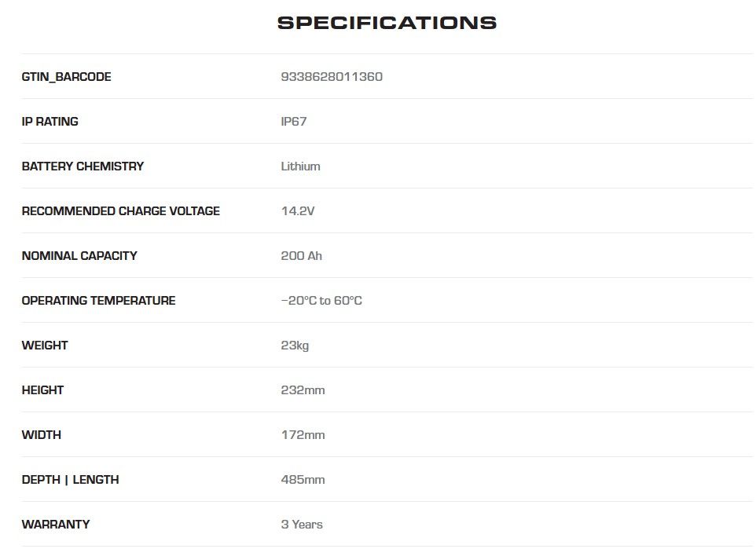Click the 200 Ah value
Image resolution: width=756 pixels, height=556 pixels.
[x=301, y=256]
